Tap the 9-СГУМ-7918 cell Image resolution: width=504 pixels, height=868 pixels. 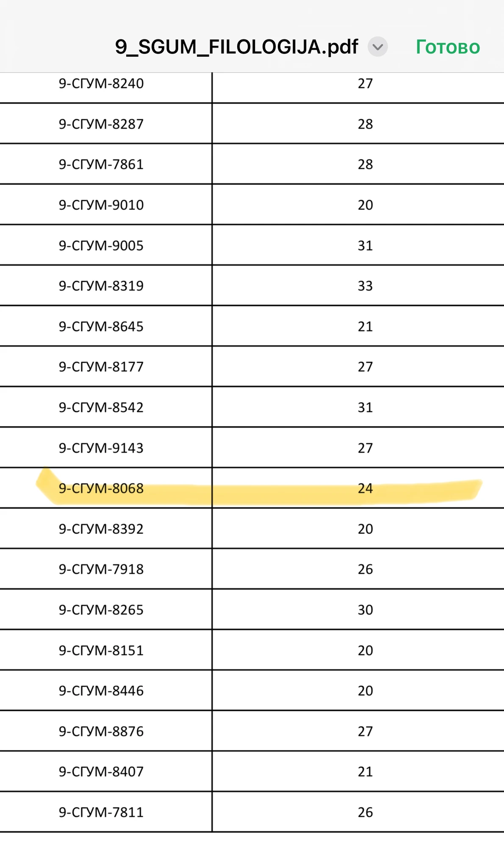[x=101, y=569]
